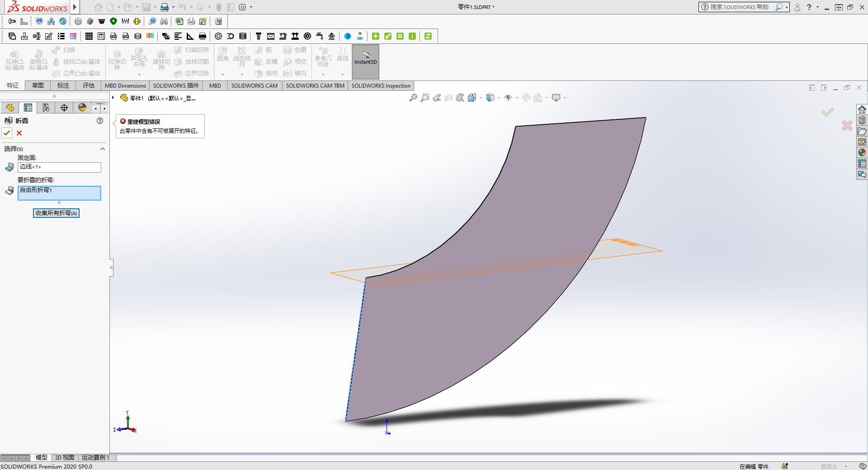
Task: Open the DisplayManager color ball tab
Action: click(82, 108)
